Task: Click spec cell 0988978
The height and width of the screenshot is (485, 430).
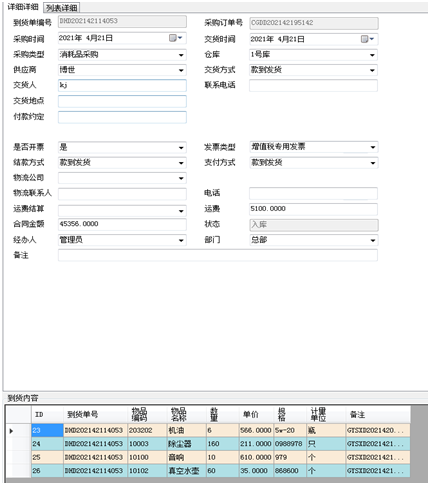Action: coord(290,444)
